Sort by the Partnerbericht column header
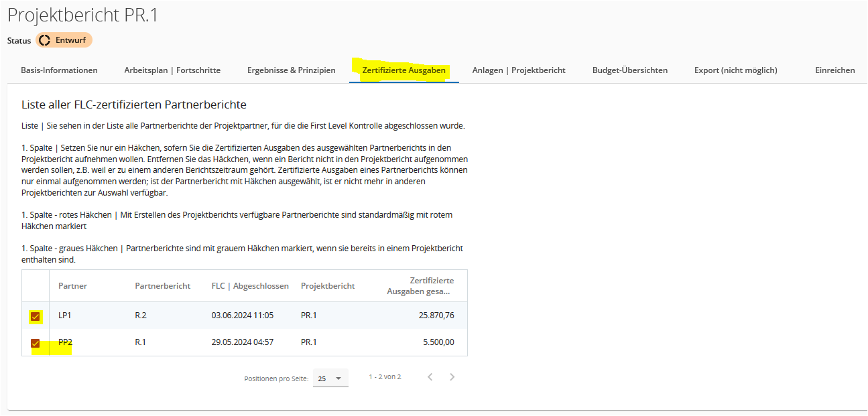Image resolution: width=868 pixels, height=416 pixels. pyautogui.click(x=162, y=286)
